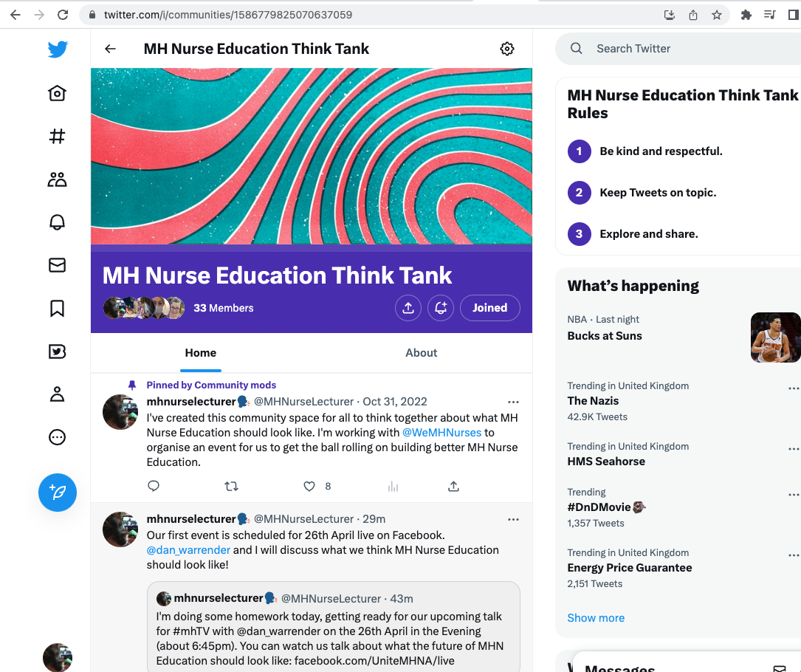Open browser Extensions puzzle icon
This screenshot has height=672, width=801.
point(746,15)
